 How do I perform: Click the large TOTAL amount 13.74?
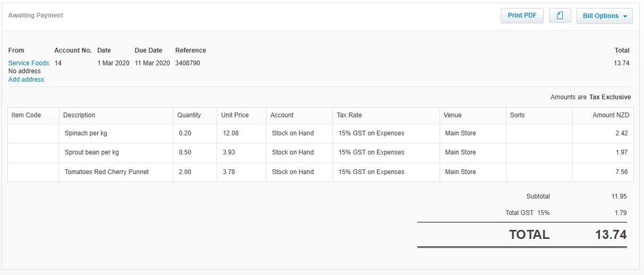click(x=611, y=235)
